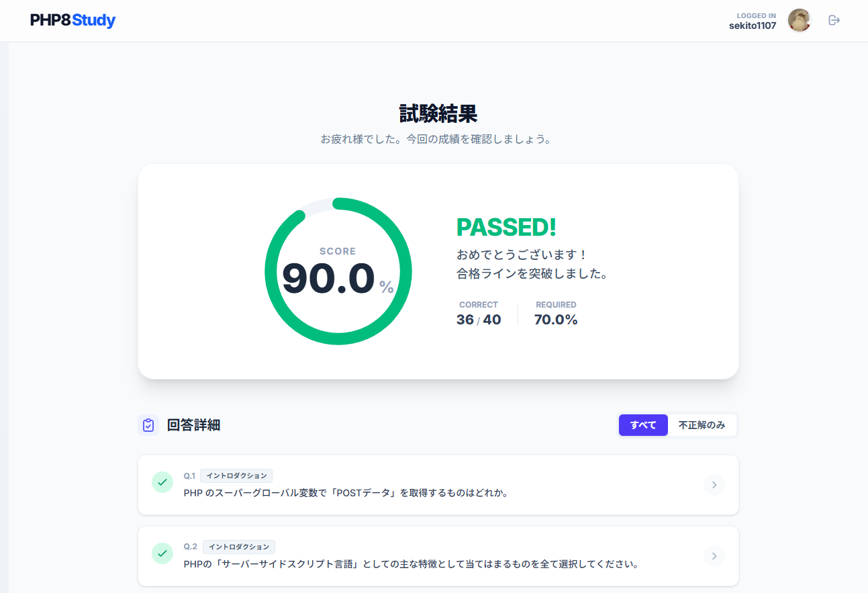Click the user avatar picture

(x=799, y=20)
